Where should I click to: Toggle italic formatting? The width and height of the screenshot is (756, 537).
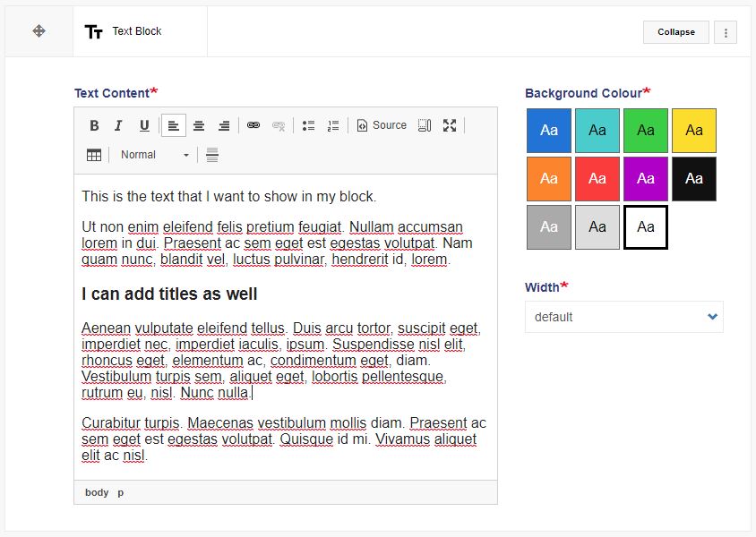[x=118, y=125]
